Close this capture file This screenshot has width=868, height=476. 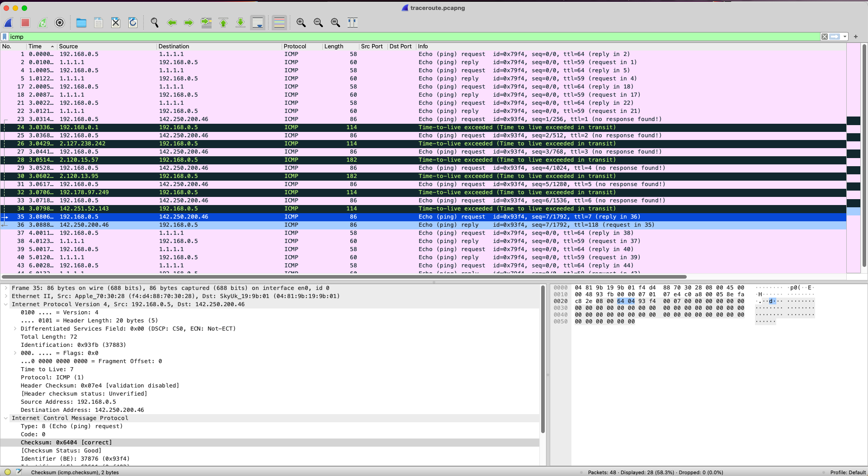pos(116,23)
